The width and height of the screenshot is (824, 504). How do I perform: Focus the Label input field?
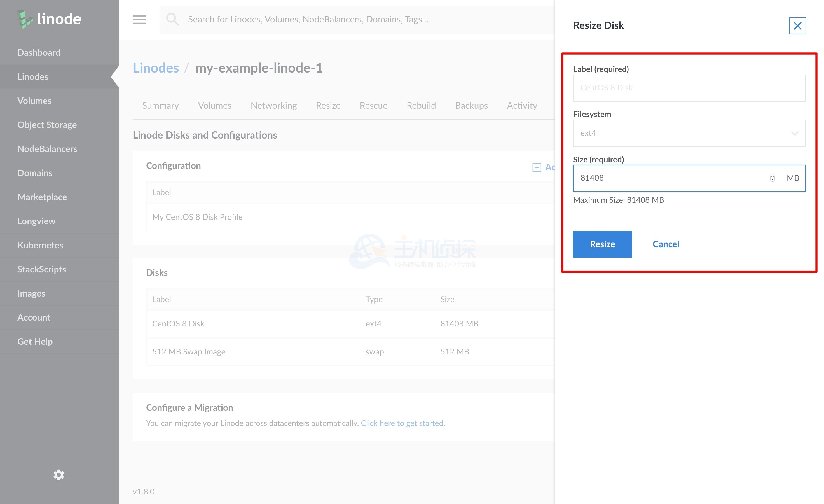pyautogui.click(x=689, y=88)
